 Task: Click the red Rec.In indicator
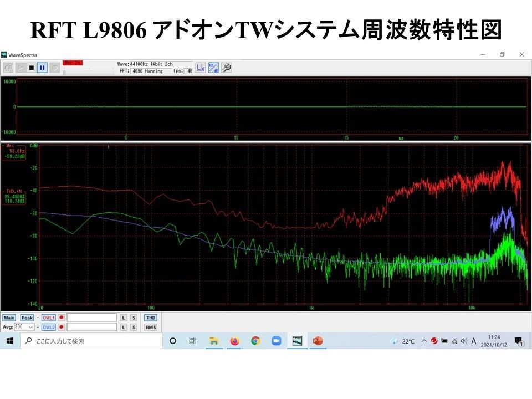73,63
